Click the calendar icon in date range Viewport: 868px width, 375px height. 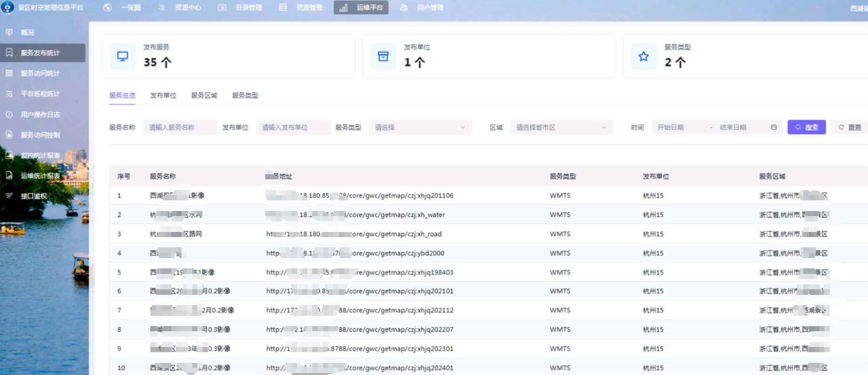pos(774,127)
